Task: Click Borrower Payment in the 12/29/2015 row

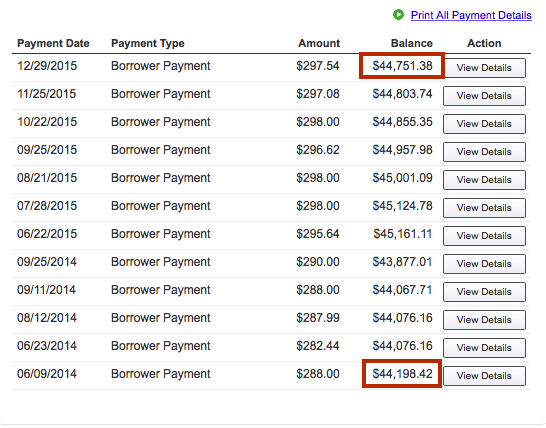Action: (161, 66)
